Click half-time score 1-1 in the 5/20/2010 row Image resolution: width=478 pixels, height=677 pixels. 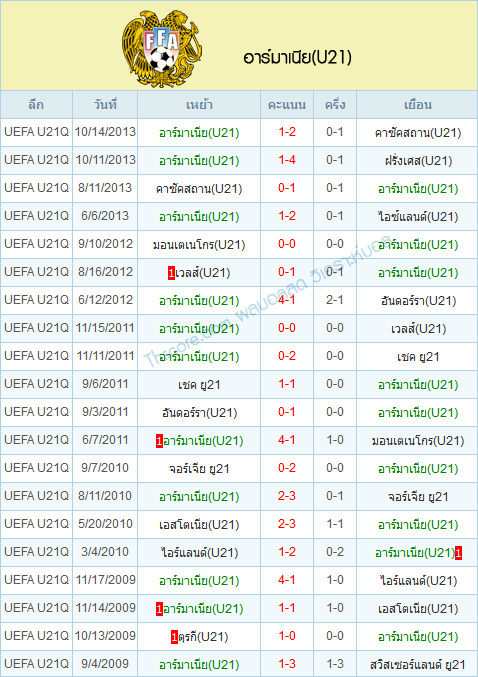(335, 523)
